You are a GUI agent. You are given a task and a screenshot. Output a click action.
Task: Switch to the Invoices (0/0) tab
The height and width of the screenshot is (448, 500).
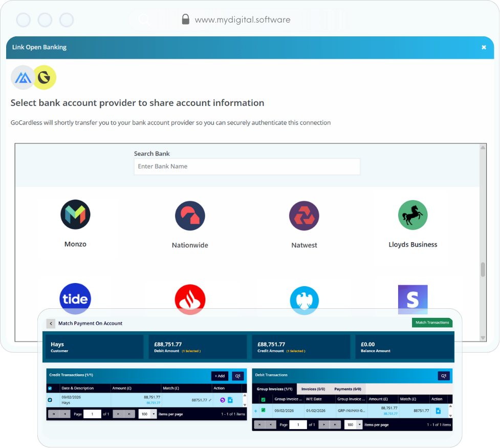[x=313, y=389]
